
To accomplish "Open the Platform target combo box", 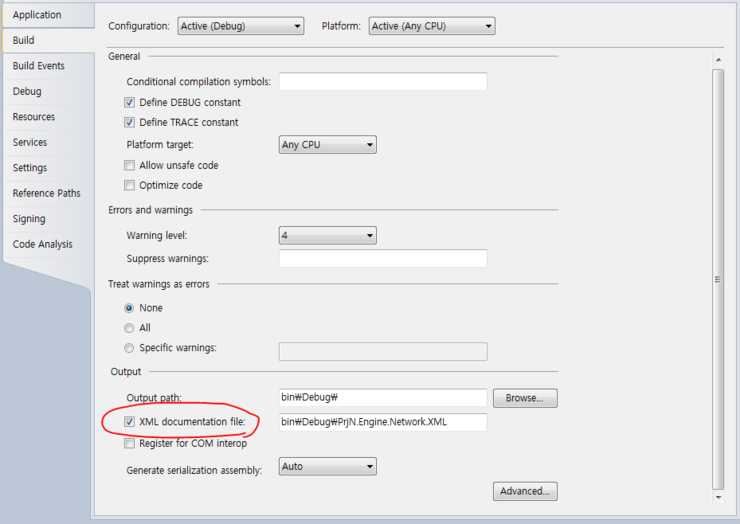I will click(x=327, y=145).
